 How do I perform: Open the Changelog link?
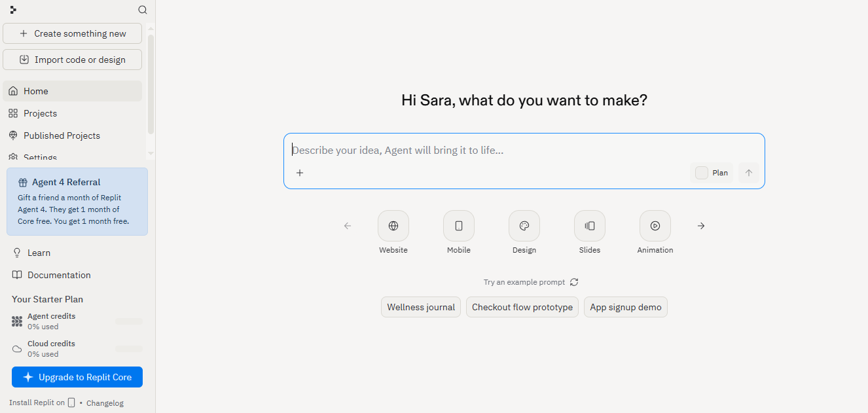pos(105,403)
